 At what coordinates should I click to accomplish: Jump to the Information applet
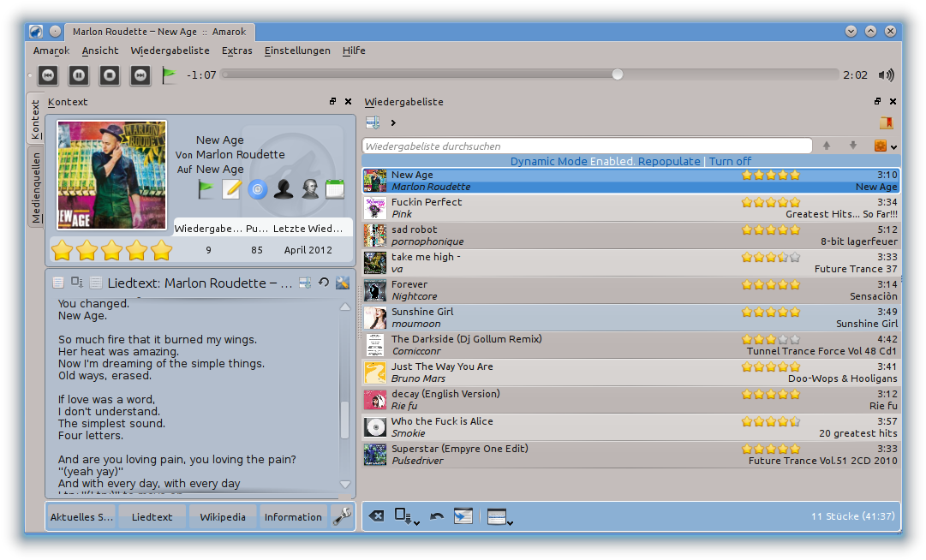point(293,517)
